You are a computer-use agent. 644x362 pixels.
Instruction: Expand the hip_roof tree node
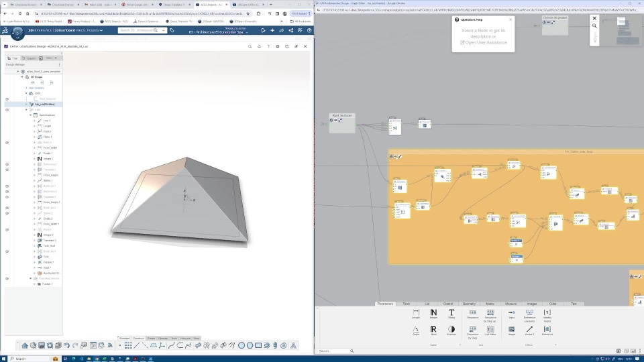point(26,105)
